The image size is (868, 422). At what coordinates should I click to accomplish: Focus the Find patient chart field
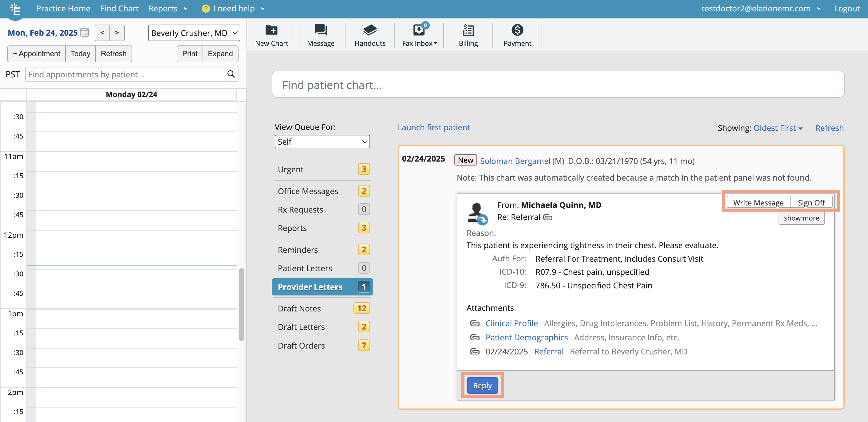[x=557, y=85]
